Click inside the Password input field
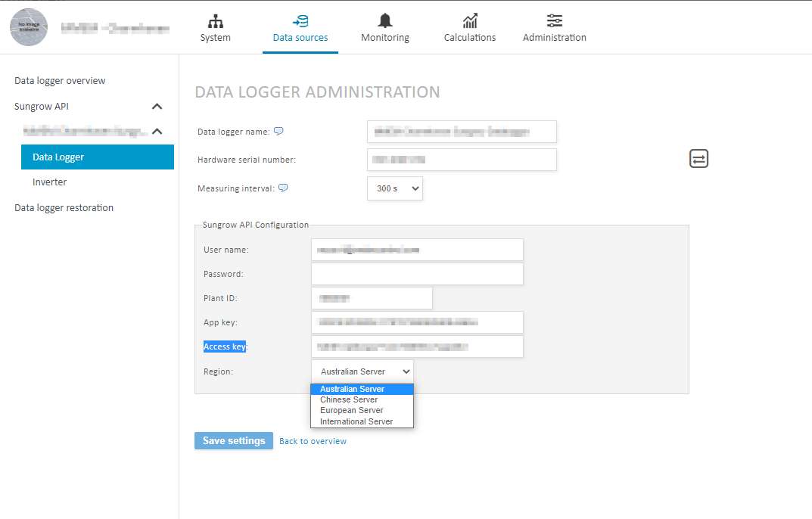812x519 pixels. pyautogui.click(x=416, y=273)
